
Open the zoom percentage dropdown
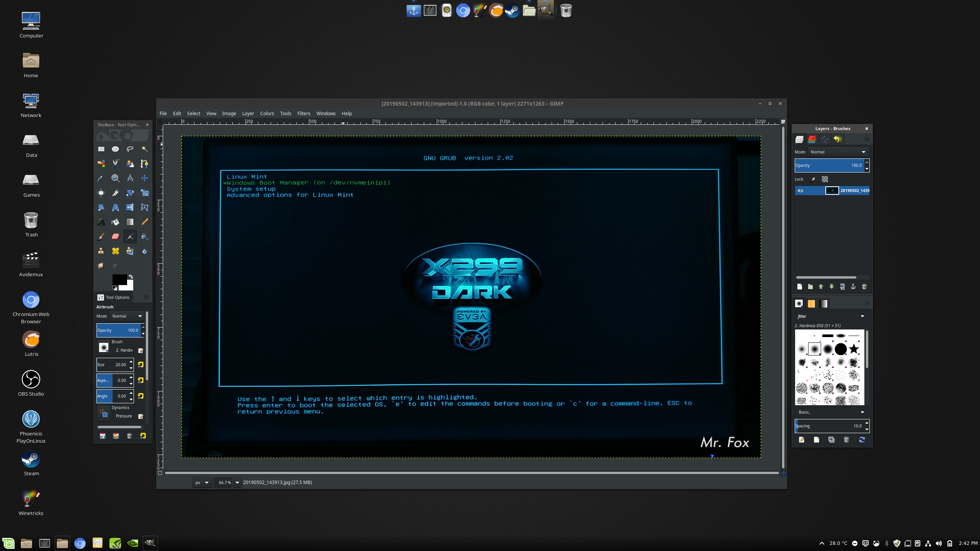pos(237,483)
